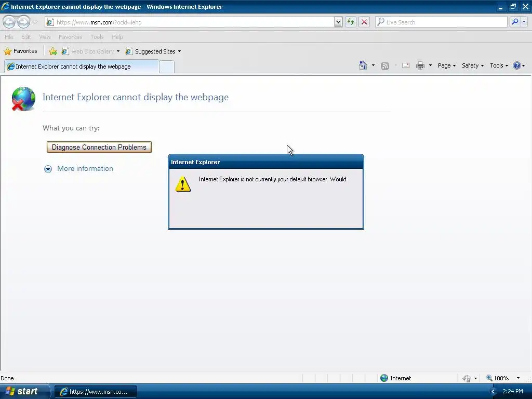Click the RSS Feeds icon
This screenshot has height=399, width=532.
385,66
